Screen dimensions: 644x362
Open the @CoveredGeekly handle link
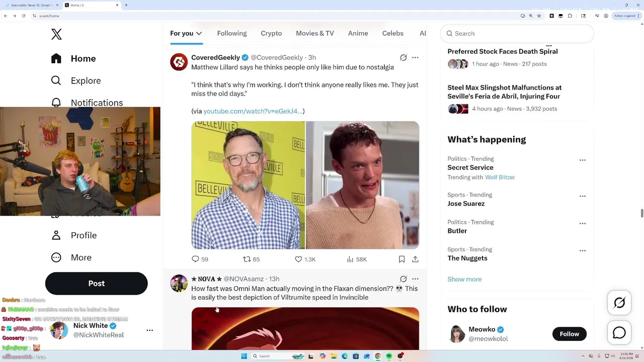277,57
